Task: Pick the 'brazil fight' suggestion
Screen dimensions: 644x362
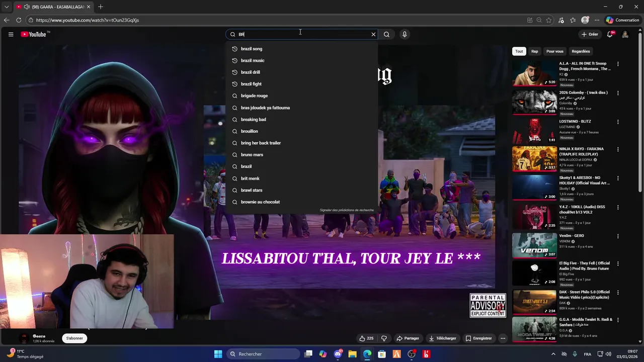Action: coord(302,84)
